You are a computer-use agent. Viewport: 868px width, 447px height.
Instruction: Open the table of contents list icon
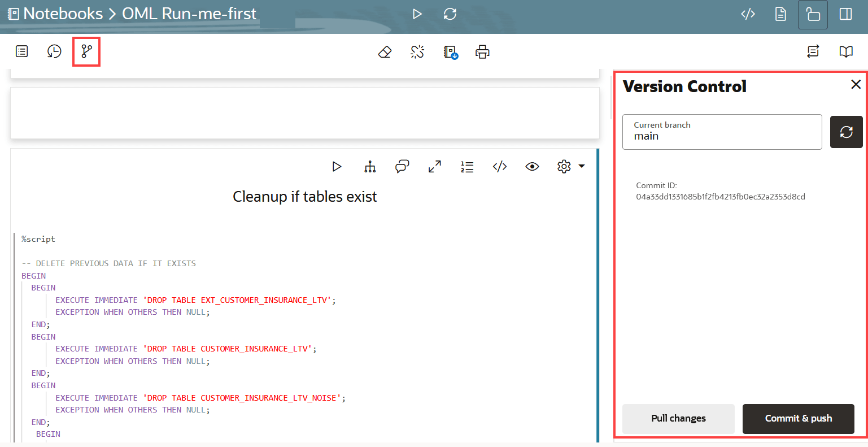point(22,51)
